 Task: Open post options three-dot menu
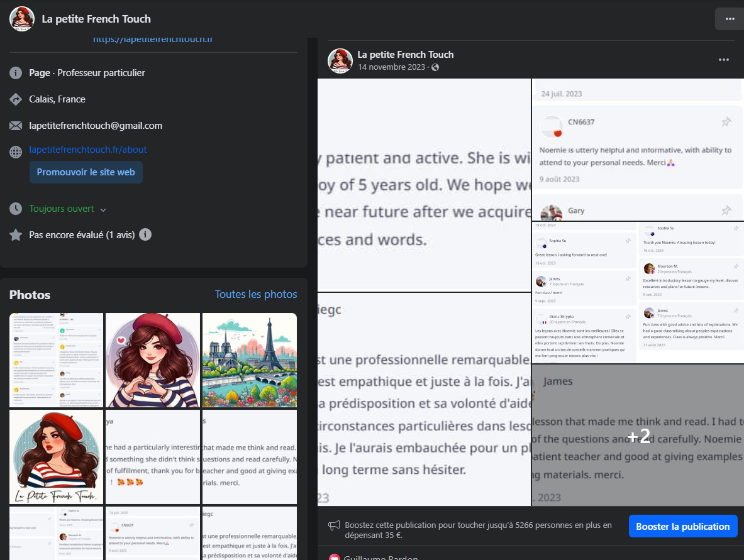pyautogui.click(x=723, y=60)
